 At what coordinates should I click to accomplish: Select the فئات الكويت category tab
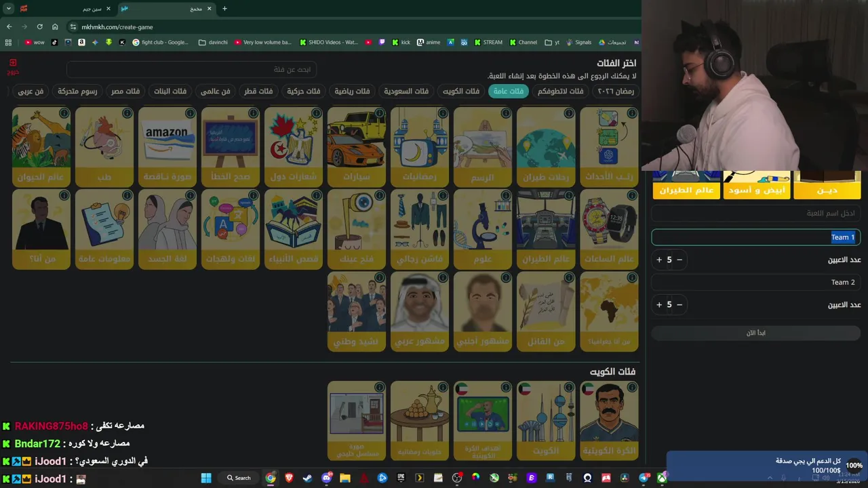click(x=461, y=91)
